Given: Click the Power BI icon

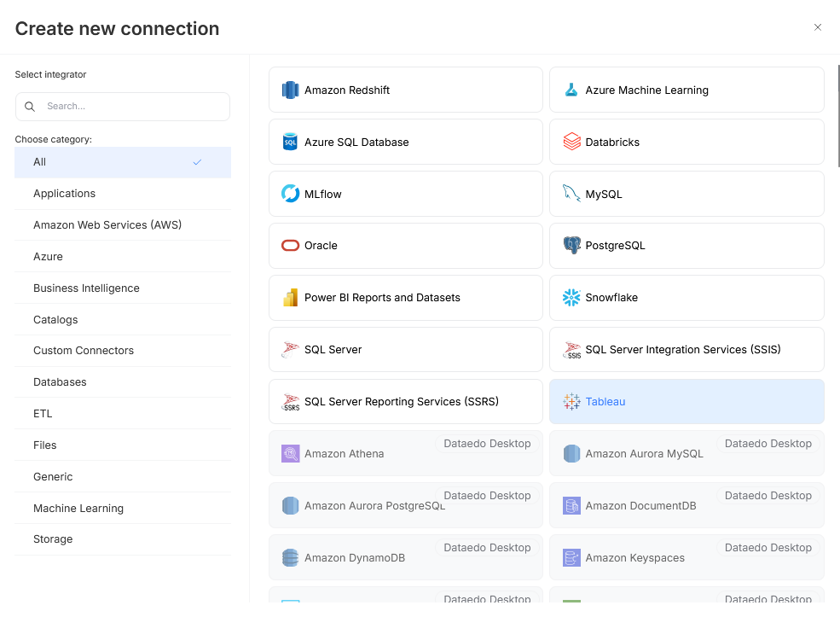Looking at the screenshot, I should pyautogui.click(x=290, y=298).
